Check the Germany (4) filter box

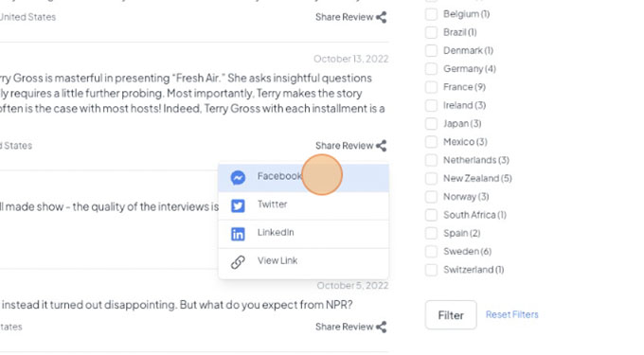[x=431, y=68]
